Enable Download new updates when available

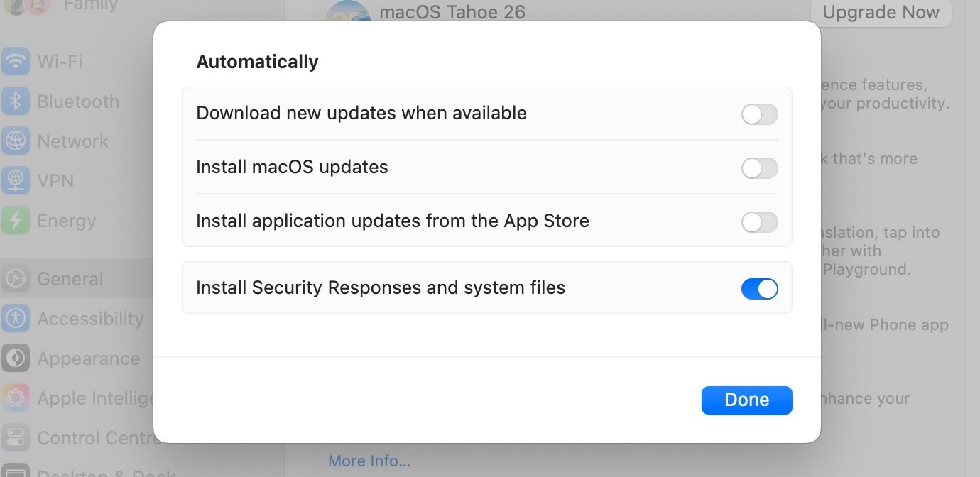coord(760,114)
